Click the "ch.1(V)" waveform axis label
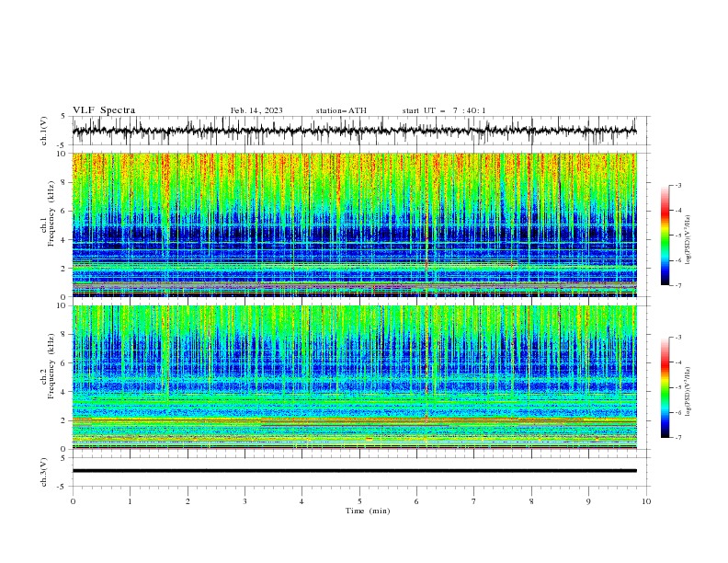The image size is (728, 563). pyautogui.click(x=44, y=131)
